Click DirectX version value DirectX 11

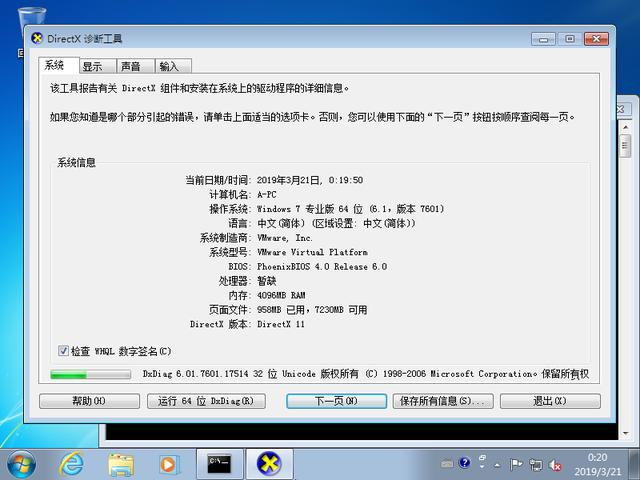281,324
